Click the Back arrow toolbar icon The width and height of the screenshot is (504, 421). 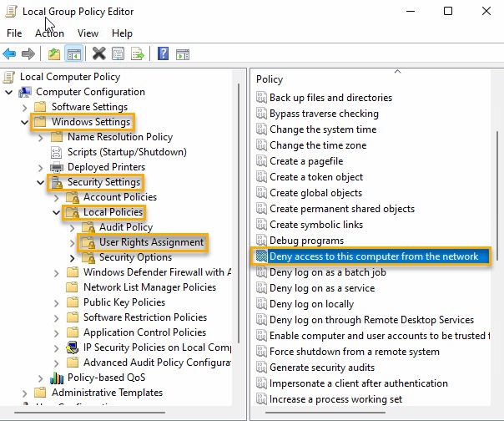[9, 53]
